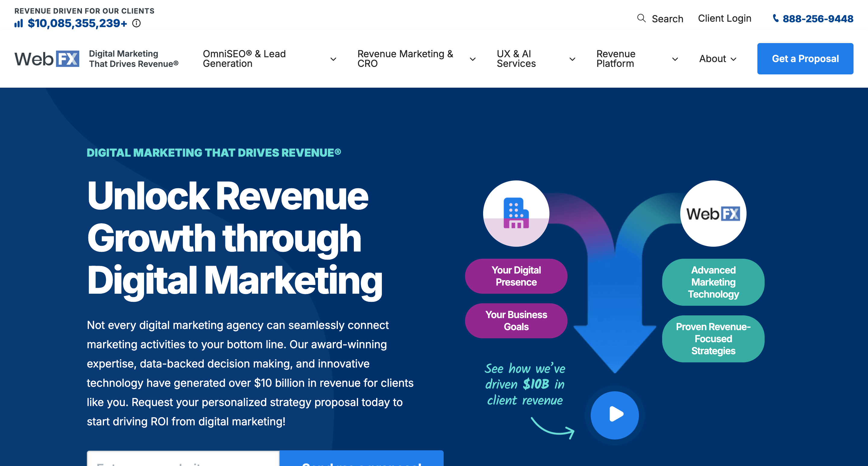Expand the Revenue Platform dropdown arrow
This screenshot has height=466, width=868.
(675, 59)
